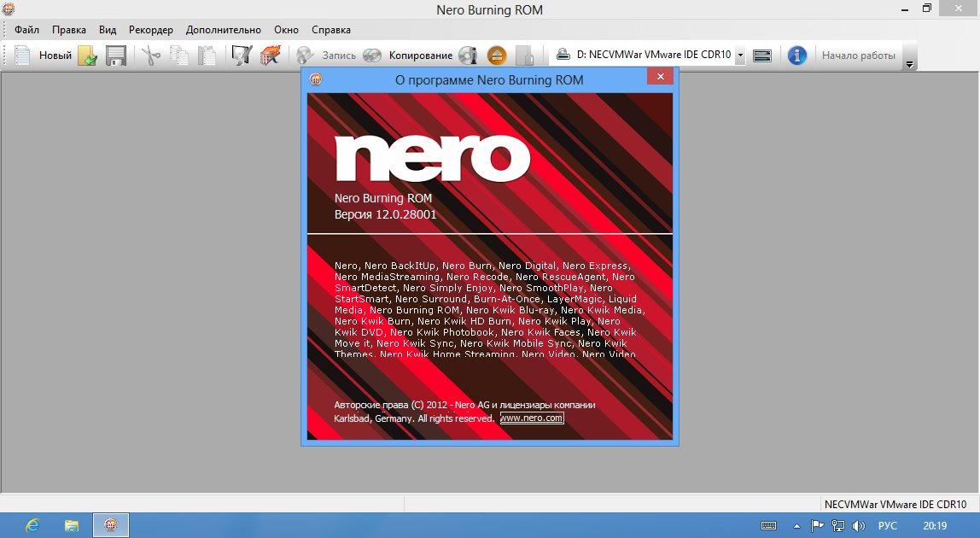980x538 pixels.
Task: Click the Версия 12.0.28001 text
Action: click(385, 214)
